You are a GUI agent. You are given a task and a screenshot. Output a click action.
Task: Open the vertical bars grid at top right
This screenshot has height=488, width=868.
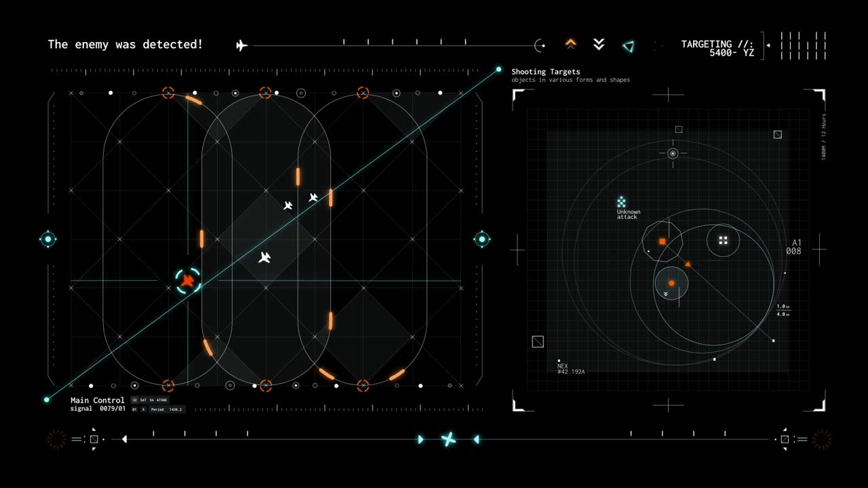[804, 46]
